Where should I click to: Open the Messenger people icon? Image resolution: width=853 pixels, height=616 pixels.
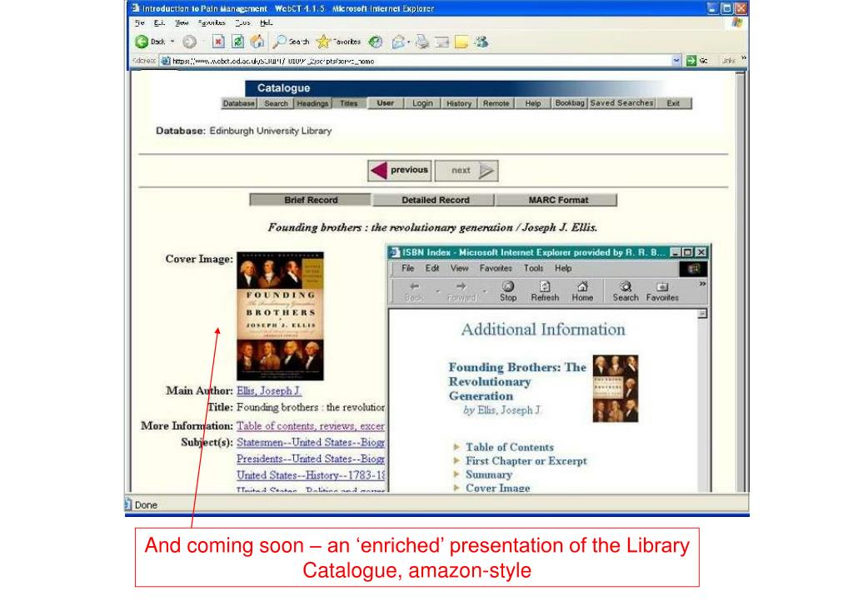tap(481, 42)
